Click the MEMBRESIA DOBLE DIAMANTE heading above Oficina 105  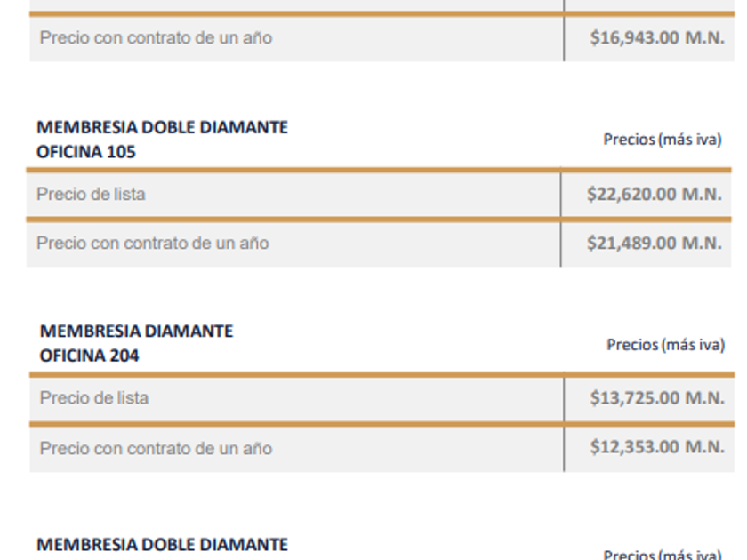162,127
